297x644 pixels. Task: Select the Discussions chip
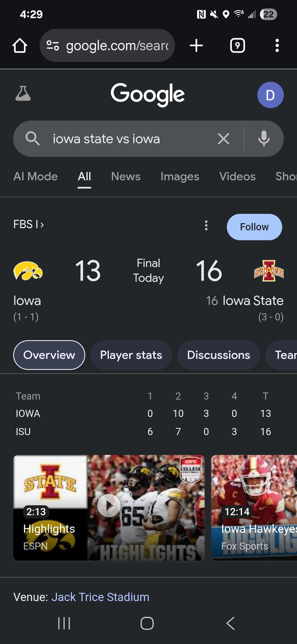click(x=219, y=355)
